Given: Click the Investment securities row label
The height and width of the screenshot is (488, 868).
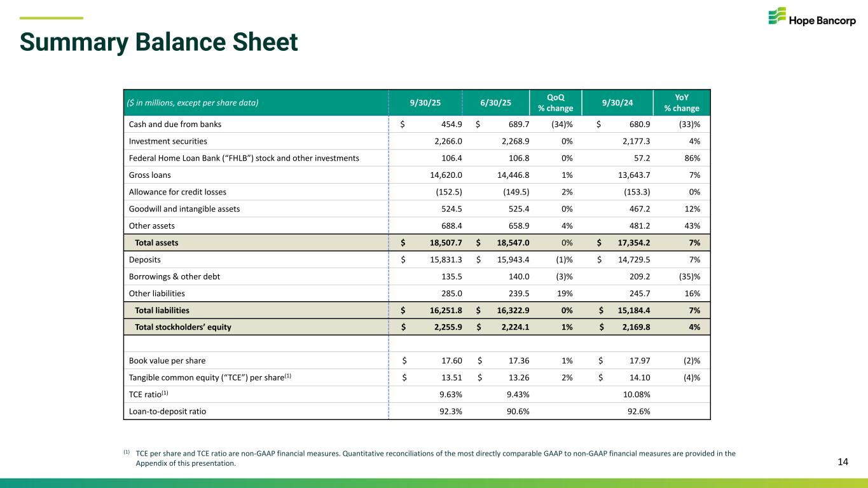Looking at the screenshot, I should [x=168, y=141].
